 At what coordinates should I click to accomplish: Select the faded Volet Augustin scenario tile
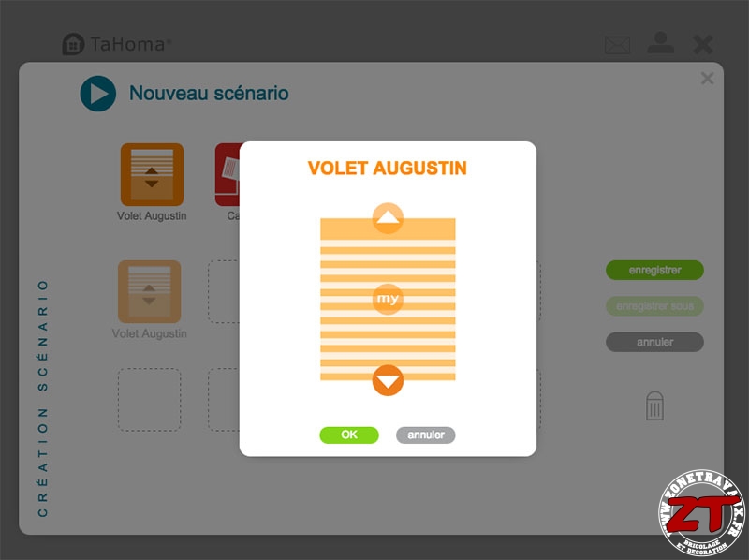pos(150,291)
